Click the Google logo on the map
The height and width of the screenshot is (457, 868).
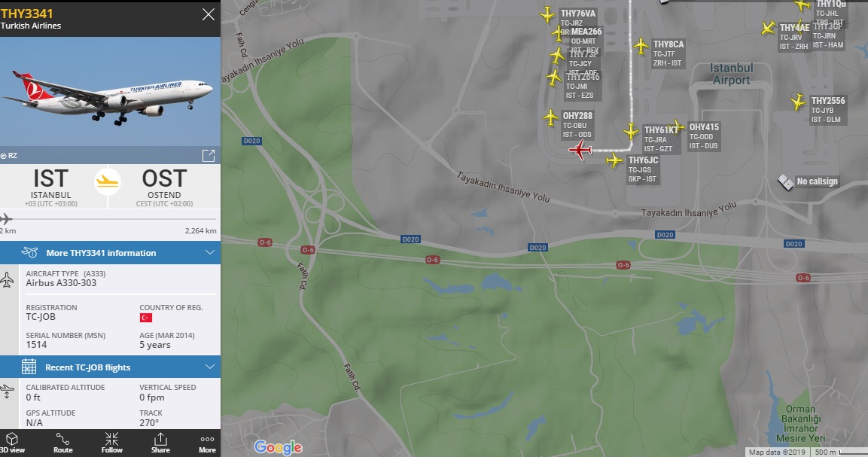(278, 446)
